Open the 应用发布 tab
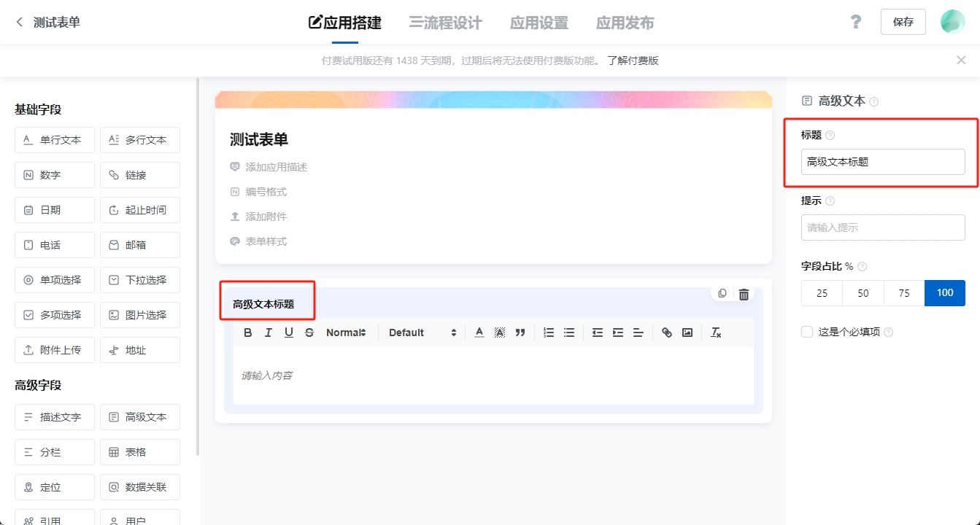The height and width of the screenshot is (525, 980). pyautogui.click(x=625, y=23)
